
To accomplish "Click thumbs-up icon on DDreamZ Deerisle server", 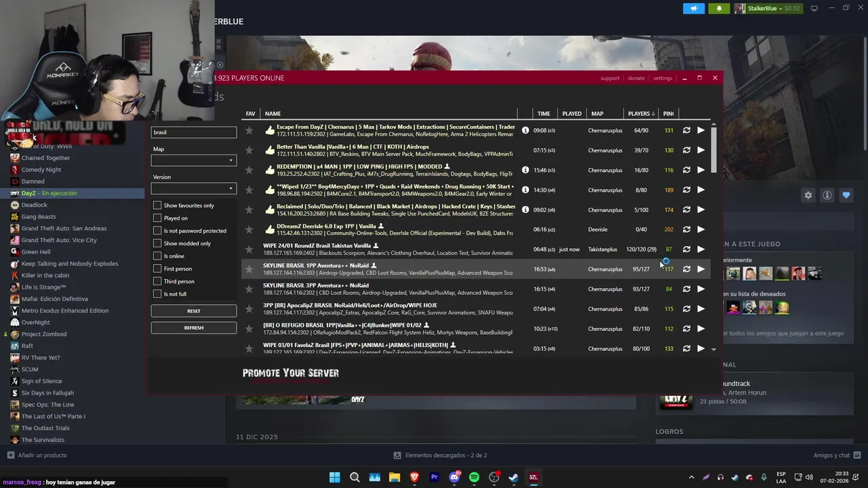I will [x=270, y=229].
